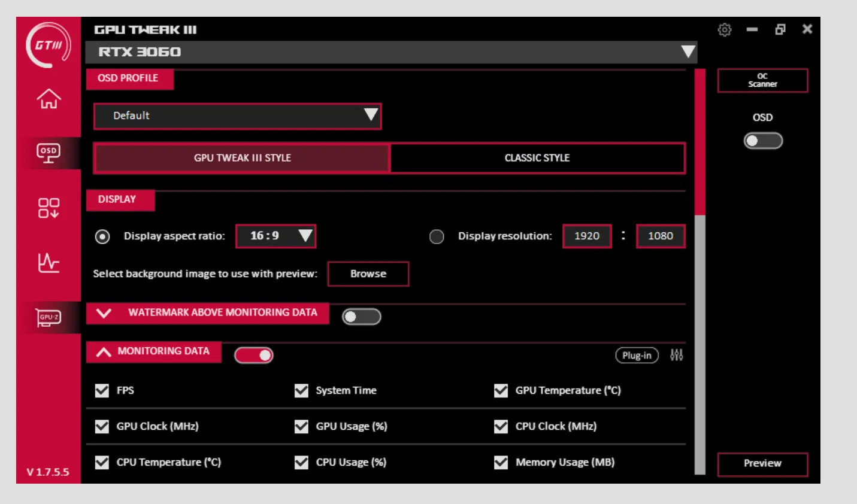Click the resolution width field 1920
The width and height of the screenshot is (857, 504).
[587, 236]
